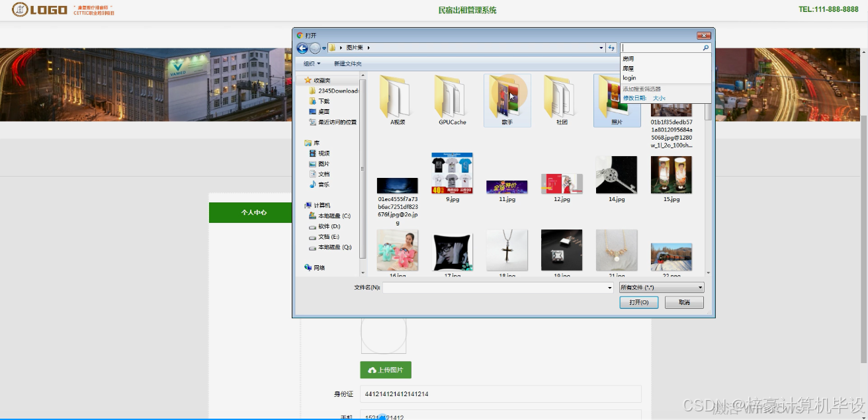Select the 01b1f35dedb57 image file
Screen dimensions: 868x420
click(x=672, y=126)
